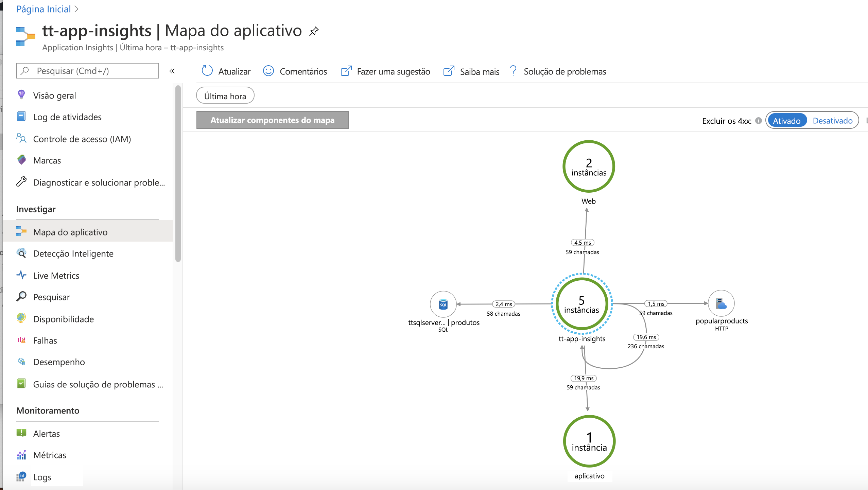Click the Métricas bar chart icon

[x=21, y=455]
